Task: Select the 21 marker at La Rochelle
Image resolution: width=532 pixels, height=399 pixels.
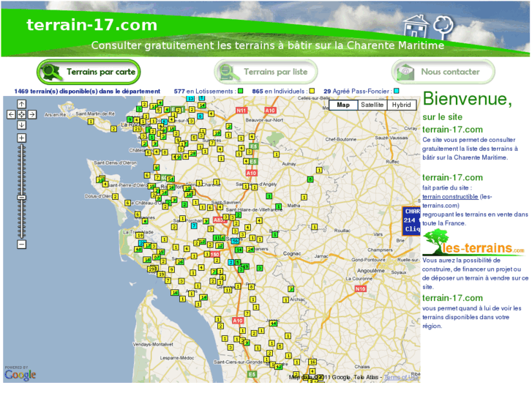Action: coord(137,129)
